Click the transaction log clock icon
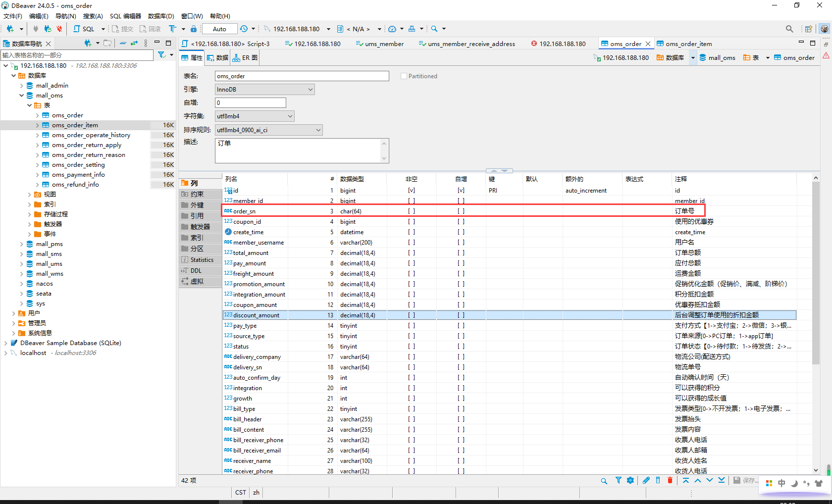The width and height of the screenshot is (832, 504). tap(244, 29)
